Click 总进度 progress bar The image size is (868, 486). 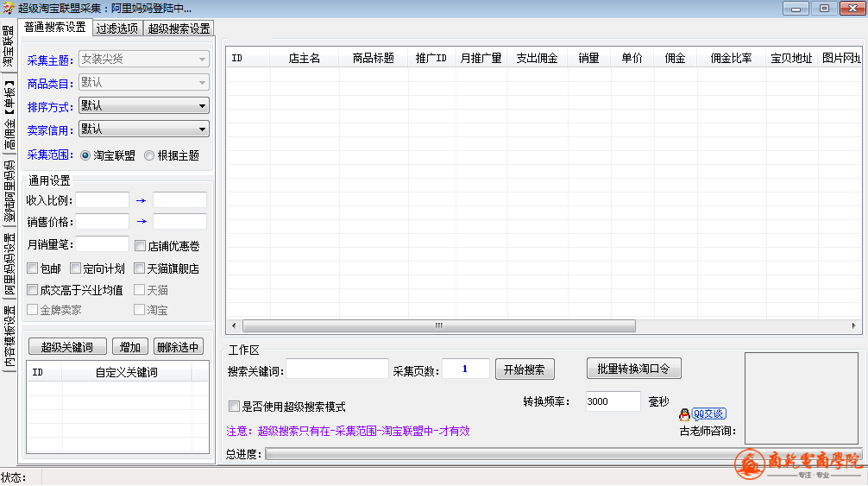[563, 454]
